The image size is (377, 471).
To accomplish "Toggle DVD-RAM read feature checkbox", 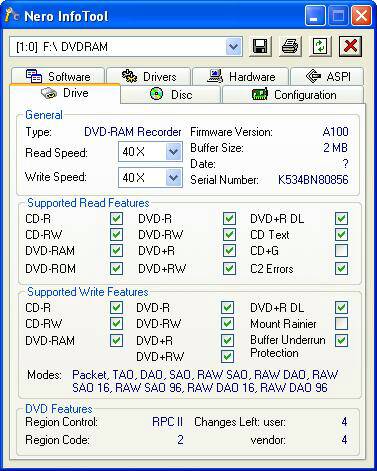I will (x=116, y=251).
